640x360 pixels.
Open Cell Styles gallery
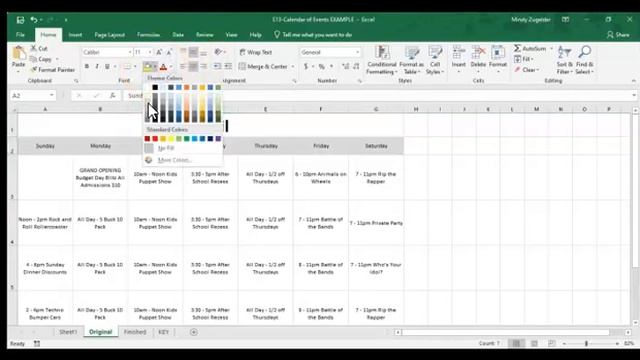[x=435, y=60]
